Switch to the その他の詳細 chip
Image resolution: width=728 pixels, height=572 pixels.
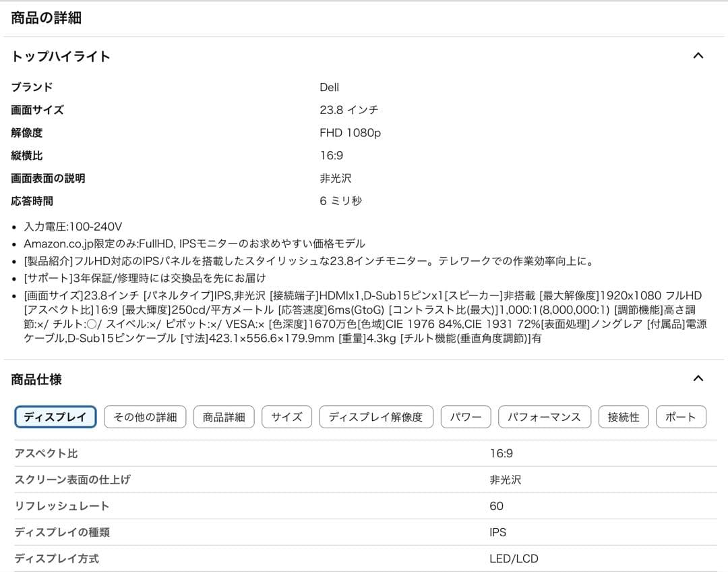click(145, 417)
